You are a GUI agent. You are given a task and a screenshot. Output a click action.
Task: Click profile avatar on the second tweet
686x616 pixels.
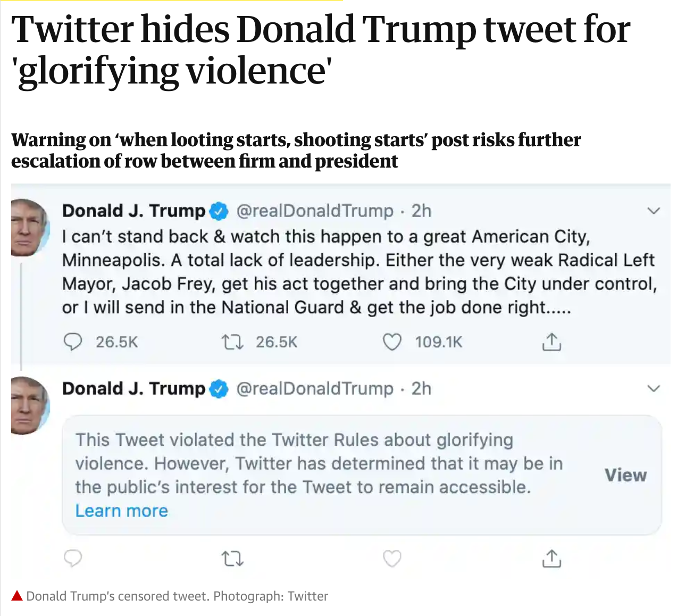[x=29, y=405]
